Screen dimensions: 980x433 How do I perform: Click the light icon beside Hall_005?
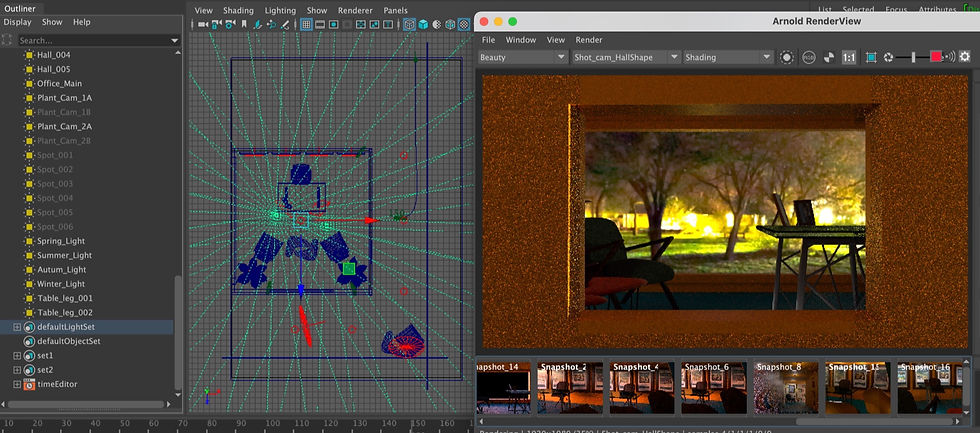coord(29,69)
